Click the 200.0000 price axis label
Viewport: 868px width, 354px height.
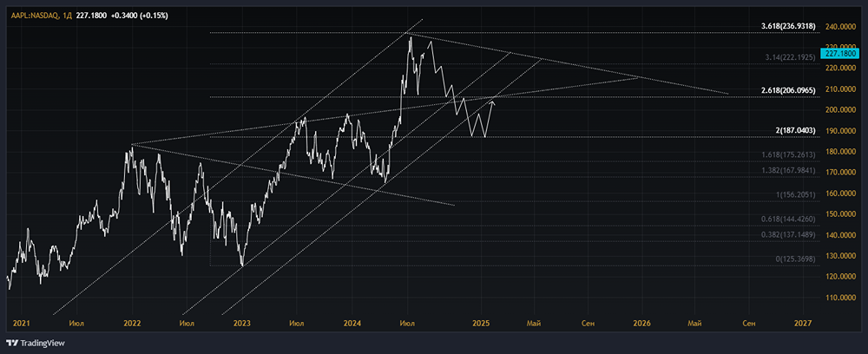click(x=839, y=110)
